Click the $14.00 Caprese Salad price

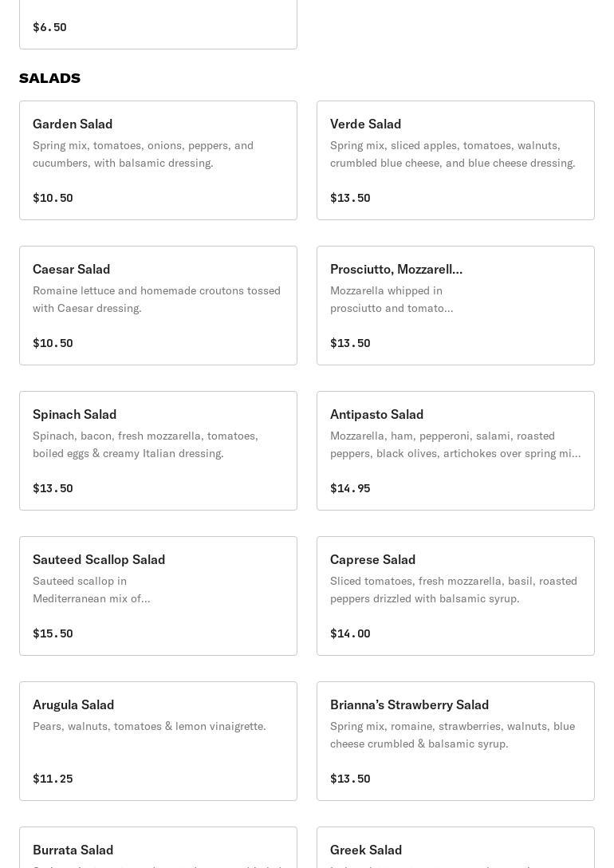350,633
